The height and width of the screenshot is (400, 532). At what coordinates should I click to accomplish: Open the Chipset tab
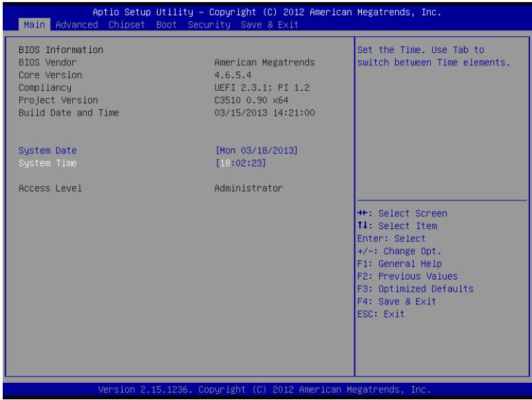pyautogui.click(x=127, y=25)
